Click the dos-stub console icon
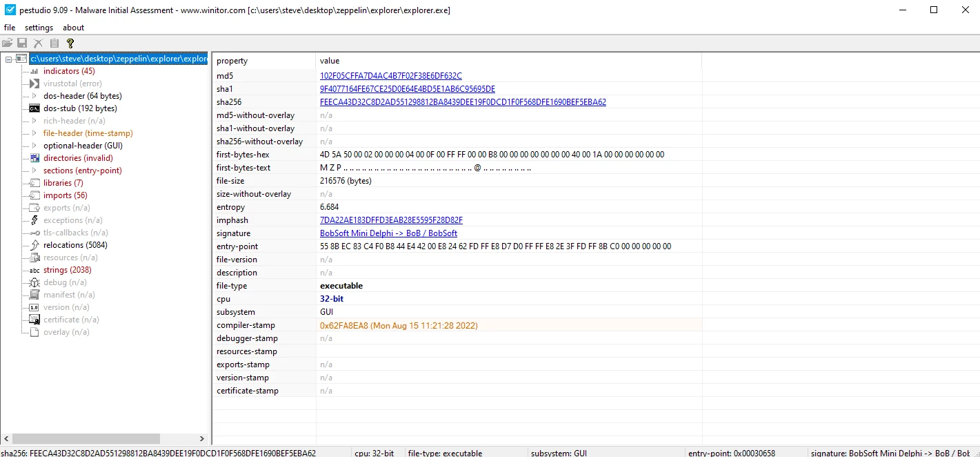The height and width of the screenshot is (457, 980). [34, 108]
